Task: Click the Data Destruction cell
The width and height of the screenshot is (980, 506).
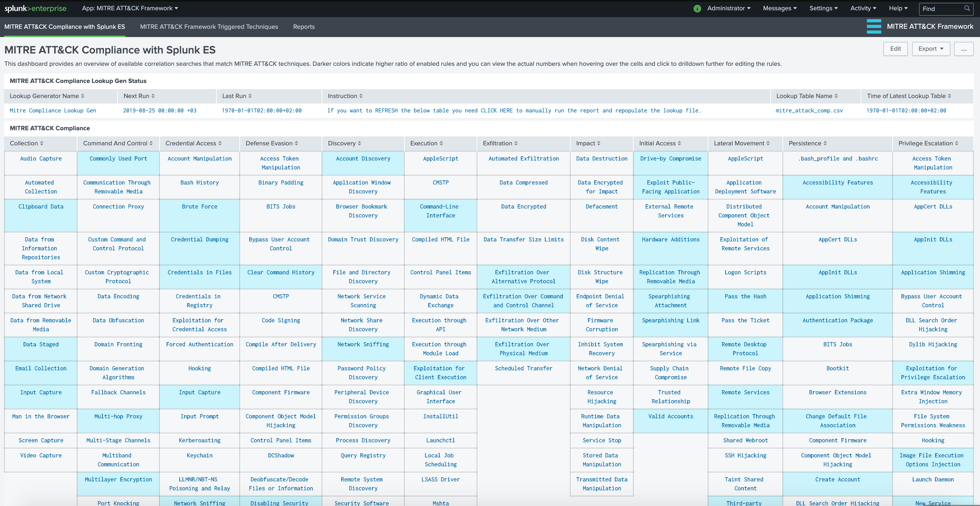Action: [601, 163]
